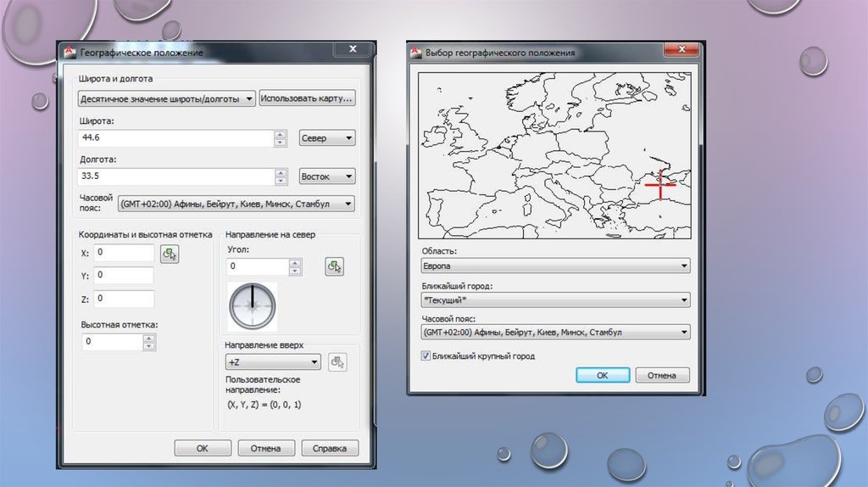Click the AutoCAD icon in Выбор географического положения title
Screen dimensions: 868x487
[415, 53]
